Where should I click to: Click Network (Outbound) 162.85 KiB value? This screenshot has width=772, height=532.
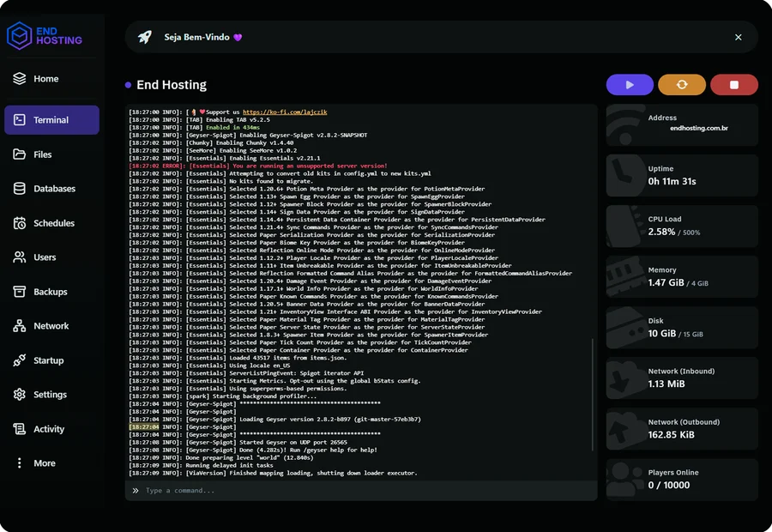point(671,434)
